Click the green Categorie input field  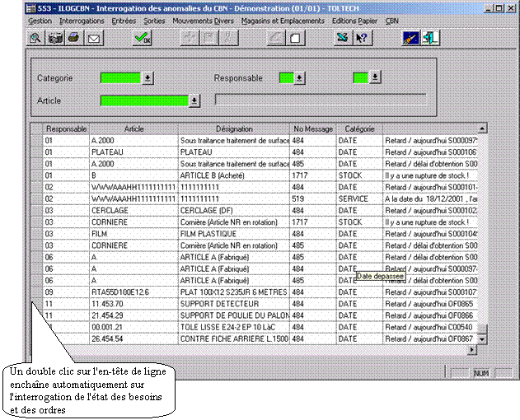pos(120,78)
